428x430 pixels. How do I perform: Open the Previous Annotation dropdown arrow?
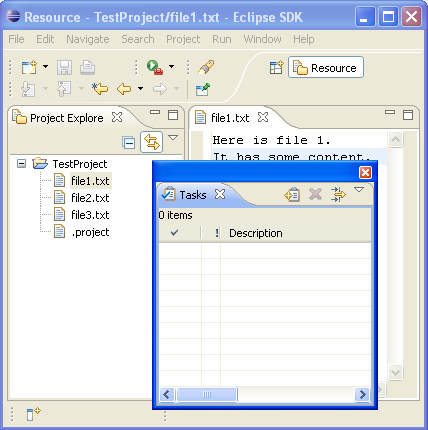81,88
